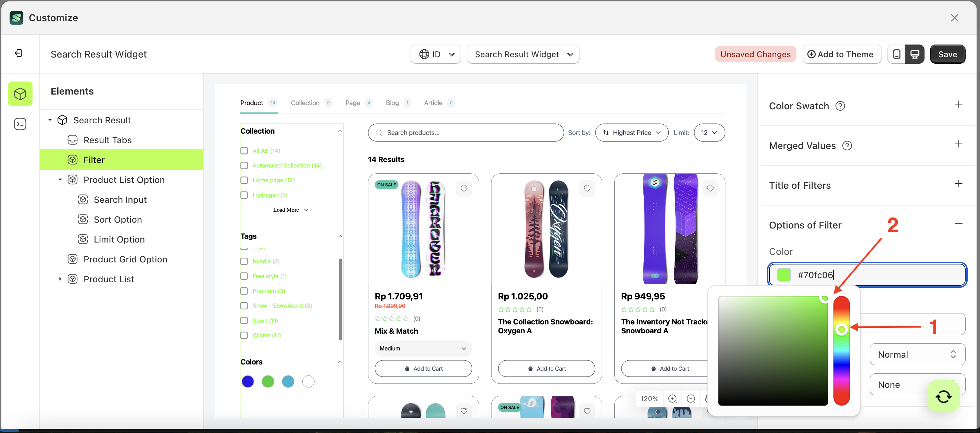980x433 pixels.
Task: Open the console panel icon below Elements
Action: click(x=20, y=124)
